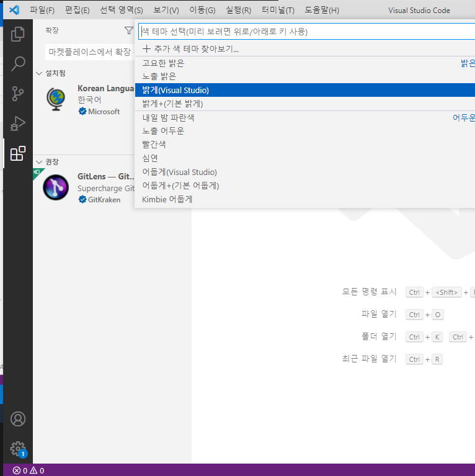This screenshot has height=476, width=475.
Task: Click the Microsoft publisher name
Action: [104, 112]
